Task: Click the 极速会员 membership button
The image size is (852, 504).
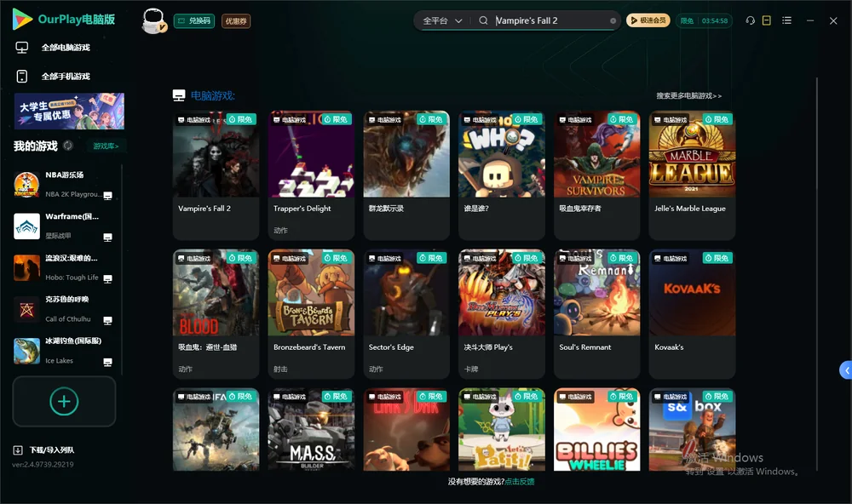Action: [x=648, y=20]
